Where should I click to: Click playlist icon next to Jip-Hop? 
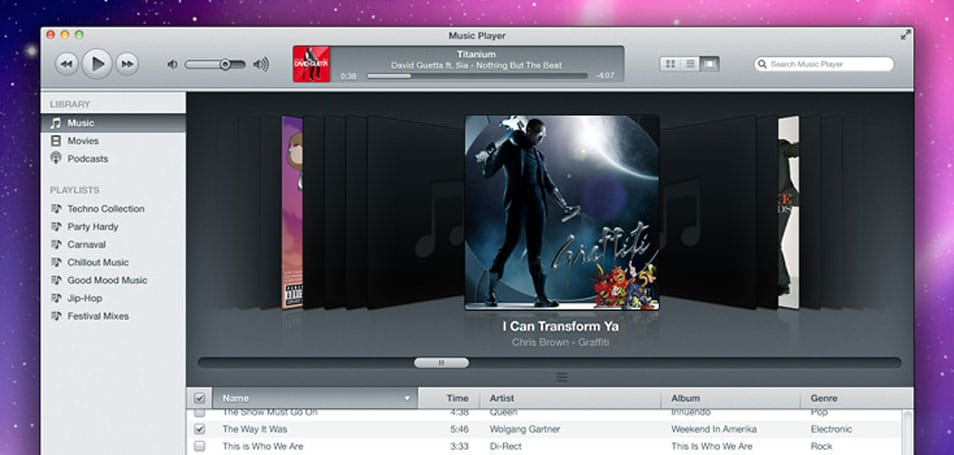click(56, 298)
